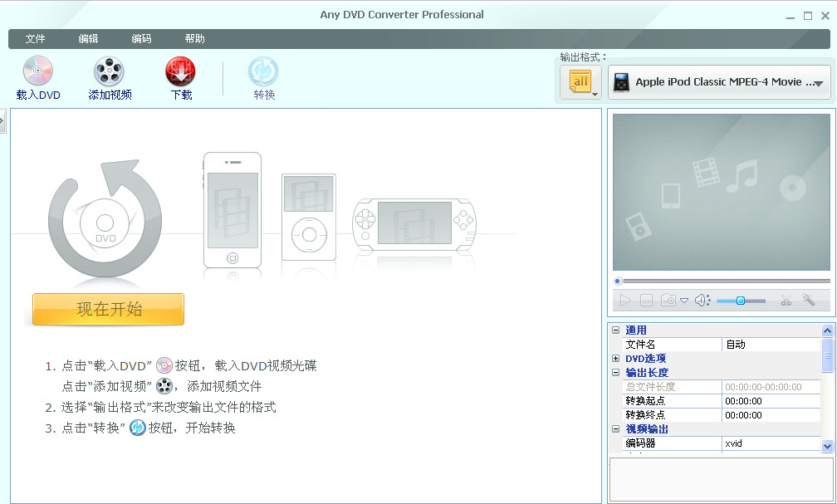
Task: Open the Apple iPod Classic output format dropdown
Action: click(x=719, y=82)
